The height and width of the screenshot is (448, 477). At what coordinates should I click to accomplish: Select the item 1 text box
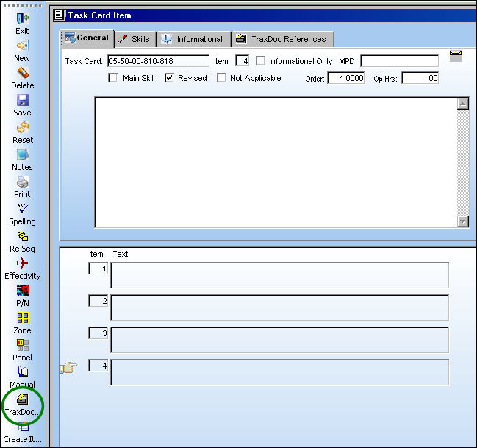click(x=279, y=275)
